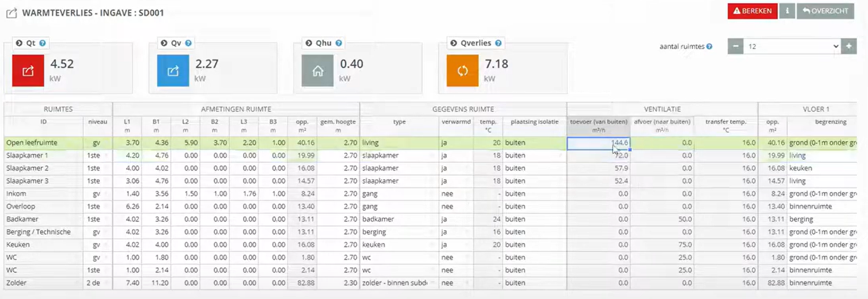Click the red BEREKEN button

752,11
